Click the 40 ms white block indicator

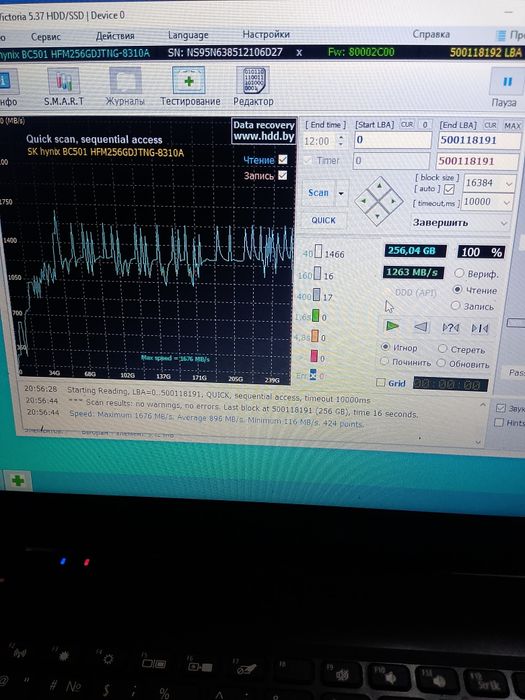click(x=318, y=252)
